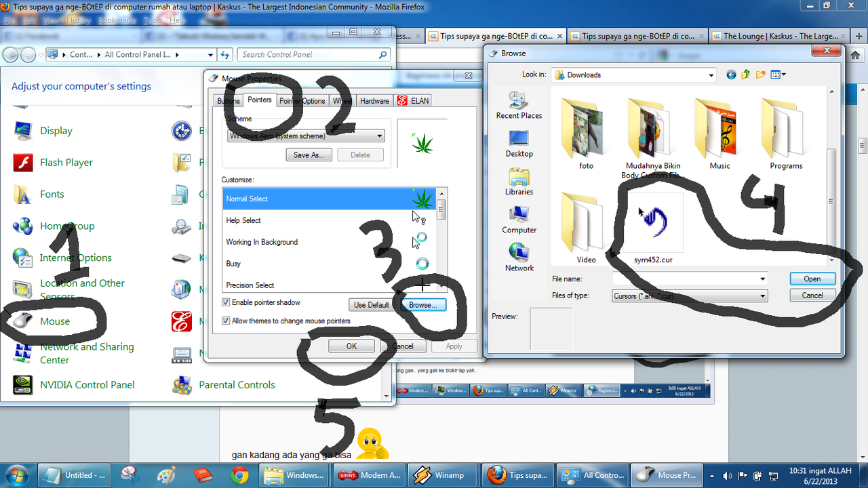Click the back arrow in Browse dialog
The width and height of the screenshot is (868, 488).
pos(731,75)
